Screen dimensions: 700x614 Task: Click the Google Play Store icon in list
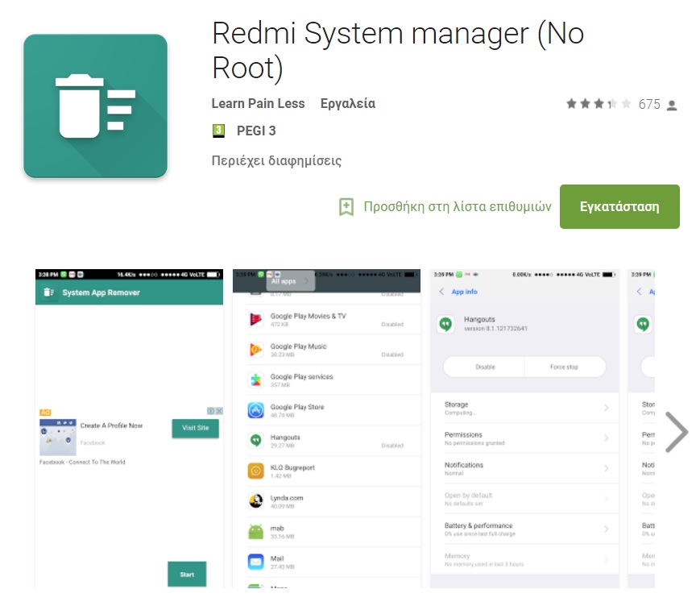point(256,410)
